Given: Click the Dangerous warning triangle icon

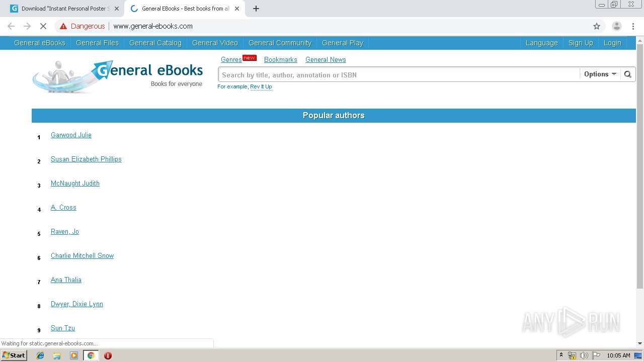Looking at the screenshot, I should [63, 26].
